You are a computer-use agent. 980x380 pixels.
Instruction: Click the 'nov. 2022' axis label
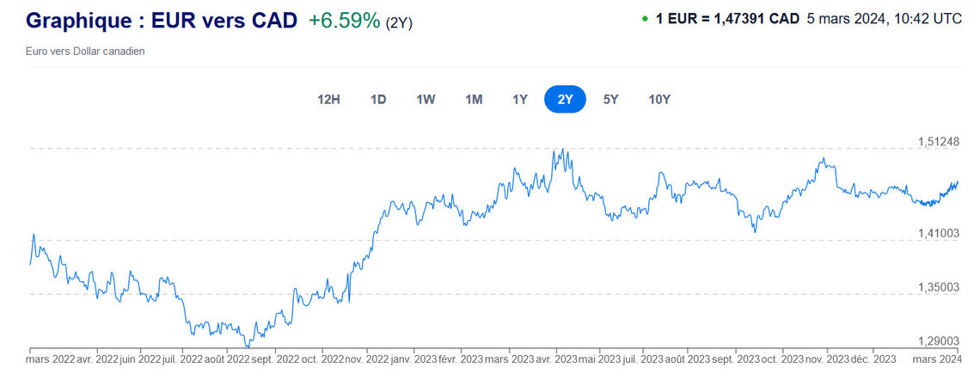coord(365,359)
